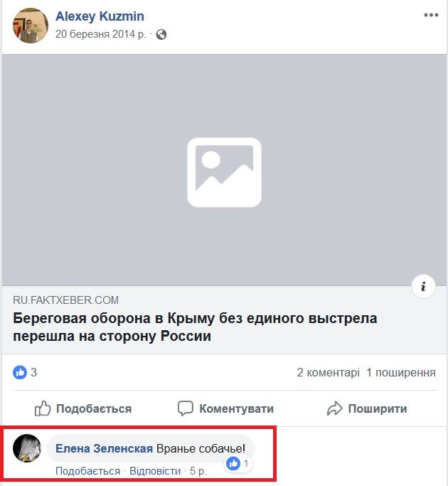The width and height of the screenshot is (448, 486).
Task: Reply to comment via Відповісти
Action: [155, 471]
